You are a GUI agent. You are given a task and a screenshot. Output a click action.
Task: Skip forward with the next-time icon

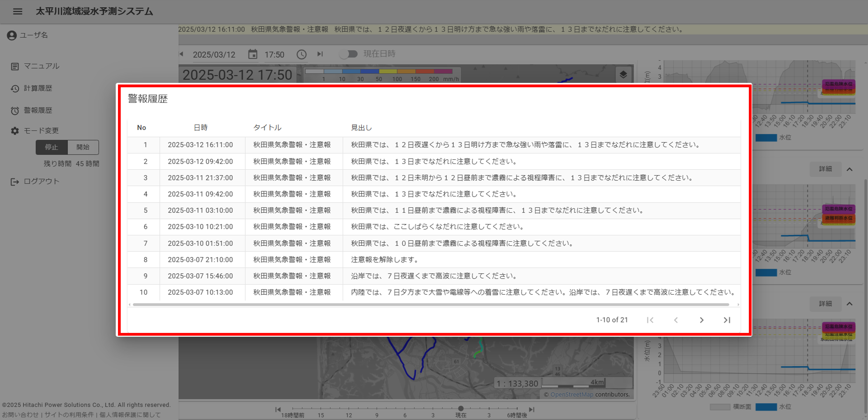coord(320,54)
